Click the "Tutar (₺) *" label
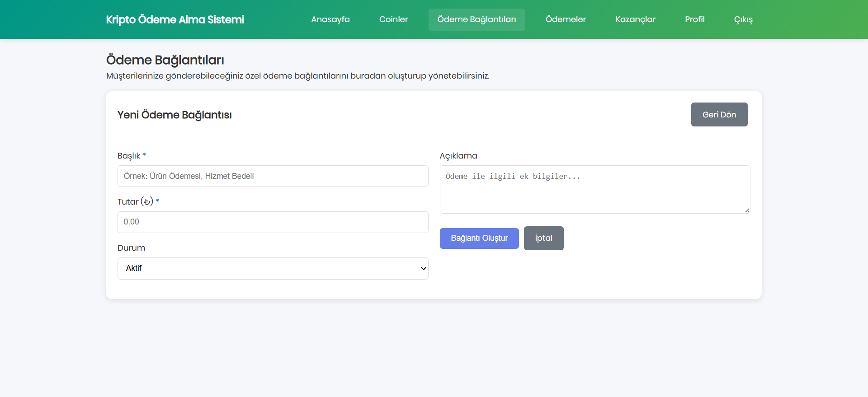Image resolution: width=868 pixels, height=397 pixels. tap(138, 202)
